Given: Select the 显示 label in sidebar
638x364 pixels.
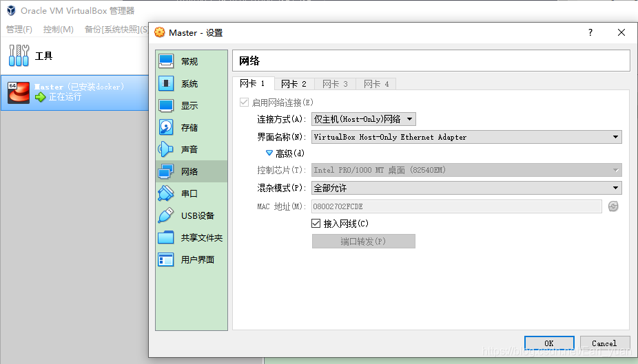Looking at the screenshot, I should click(x=189, y=106).
